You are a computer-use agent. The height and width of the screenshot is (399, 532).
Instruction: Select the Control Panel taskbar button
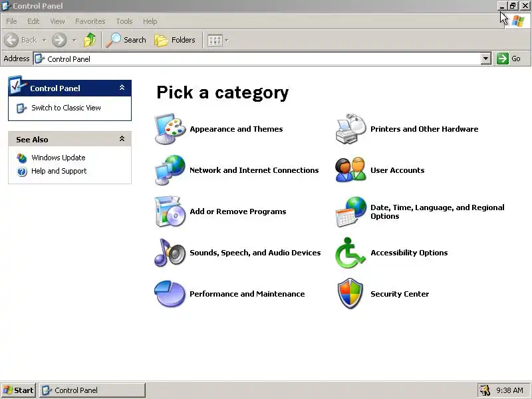tap(92, 390)
